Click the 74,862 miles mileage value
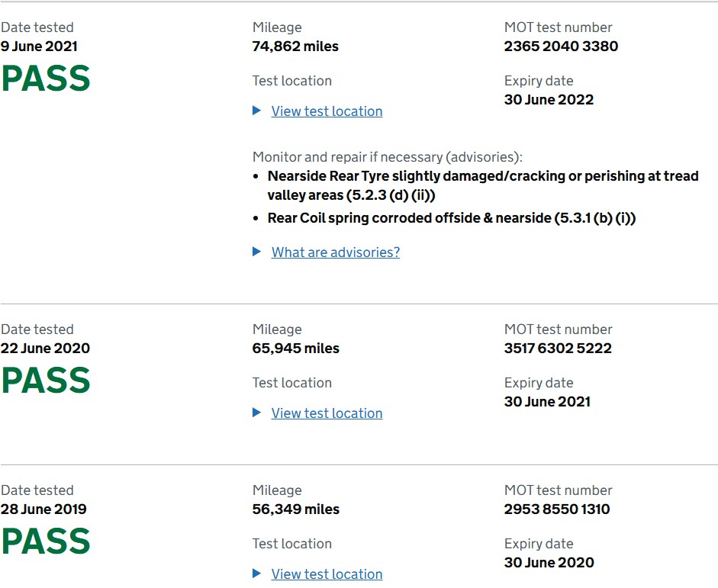Image resolution: width=718 pixels, height=588 pixels. (x=295, y=47)
